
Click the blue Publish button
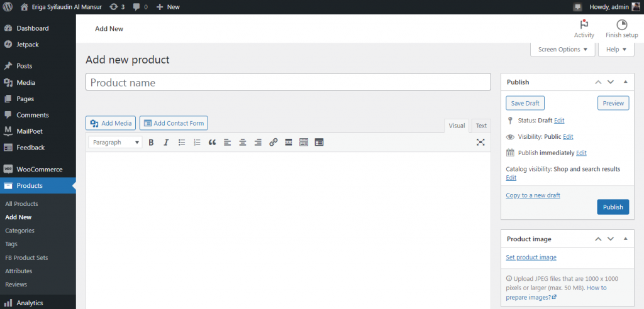click(x=613, y=207)
